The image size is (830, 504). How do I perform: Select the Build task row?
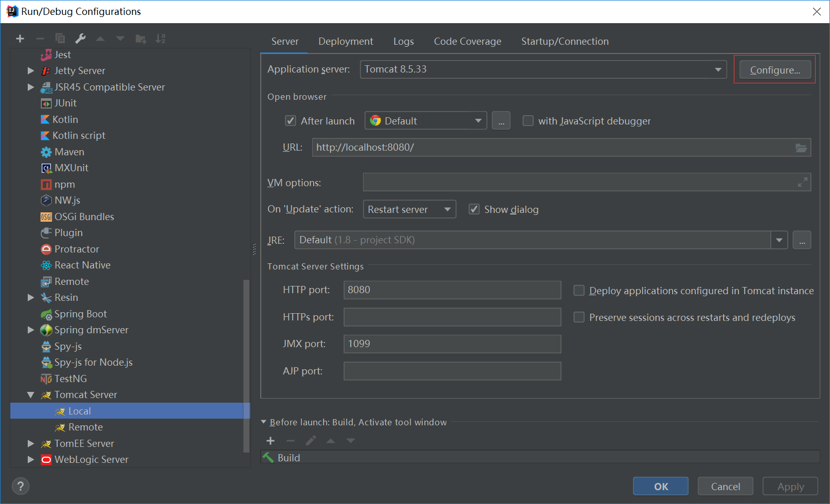[540, 457]
